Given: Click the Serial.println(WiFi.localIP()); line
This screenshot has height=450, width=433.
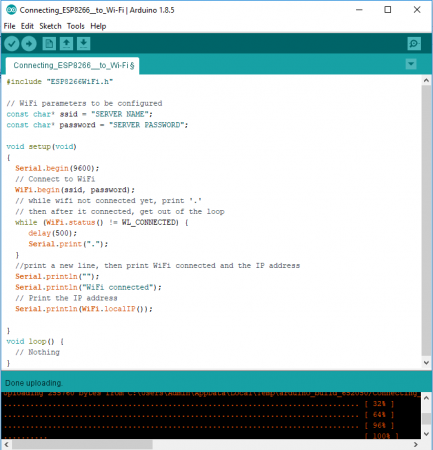Looking at the screenshot, I should pyautogui.click(x=84, y=309).
